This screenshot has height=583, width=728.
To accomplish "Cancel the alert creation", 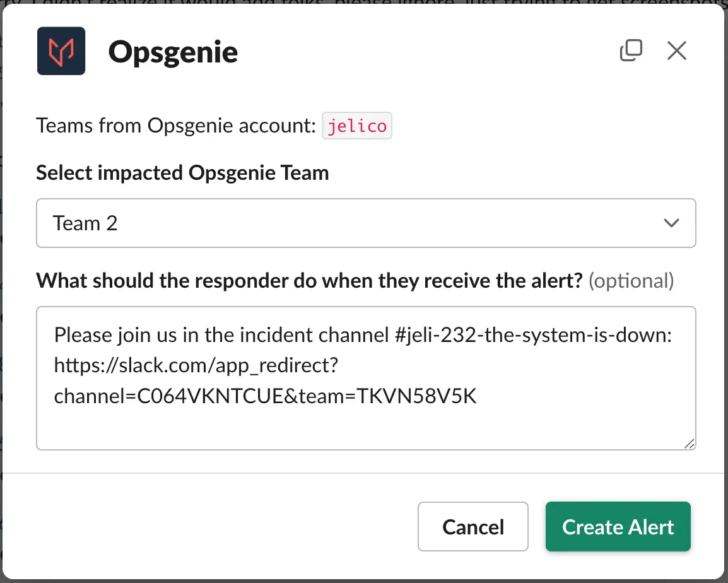I will 473,527.
